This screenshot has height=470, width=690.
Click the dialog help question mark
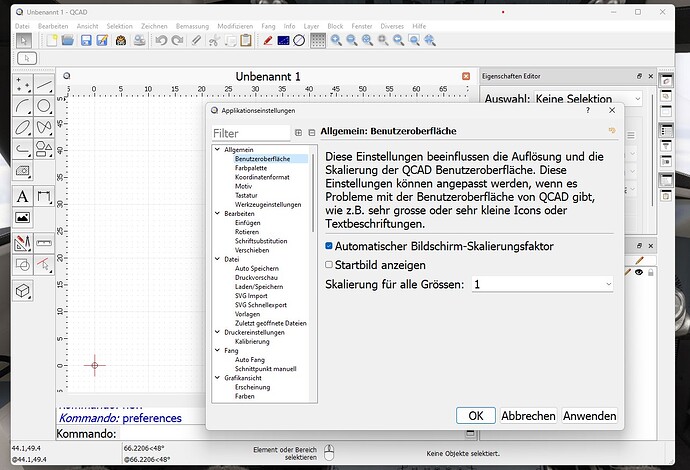[587, 110]
